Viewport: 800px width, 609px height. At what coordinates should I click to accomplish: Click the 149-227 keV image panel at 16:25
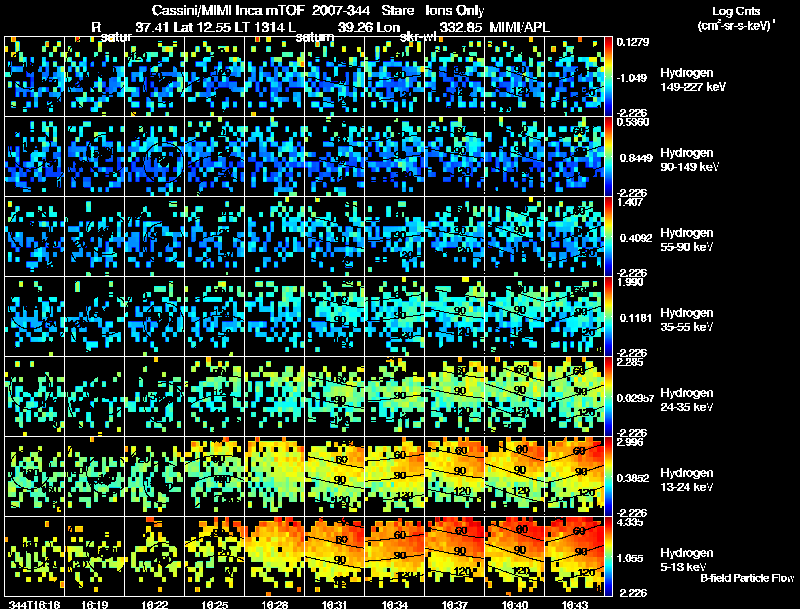click(215, 76)
